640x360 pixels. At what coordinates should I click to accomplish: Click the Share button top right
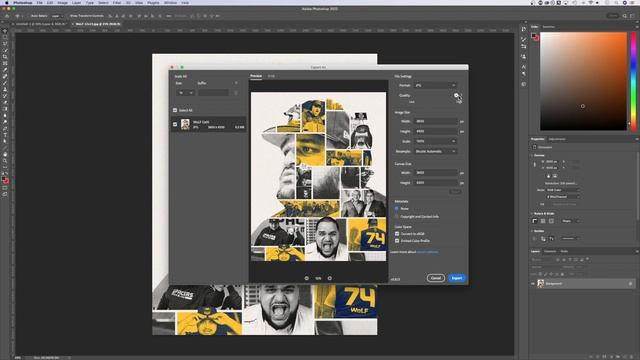point(613,16)
